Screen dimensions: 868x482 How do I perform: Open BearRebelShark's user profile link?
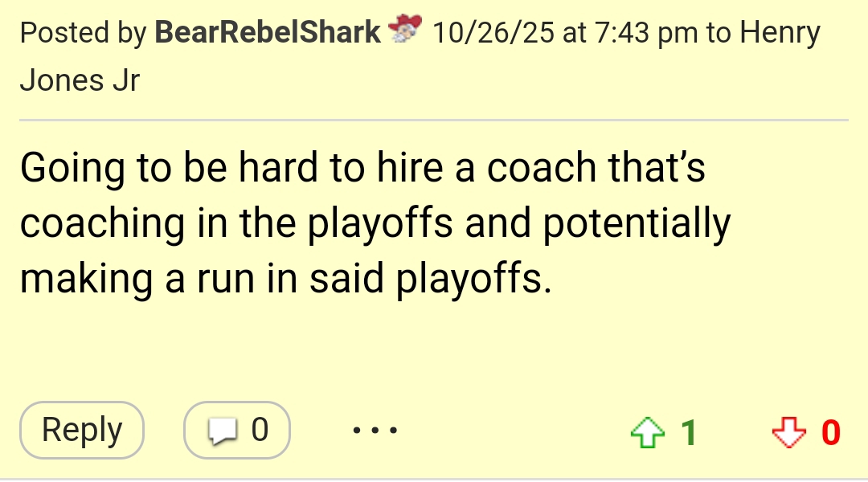point(268,33)
